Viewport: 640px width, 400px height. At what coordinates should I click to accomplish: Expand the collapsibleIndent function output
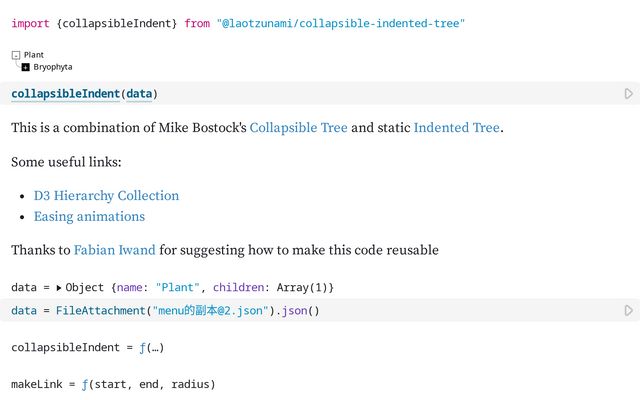coord(148,348)
